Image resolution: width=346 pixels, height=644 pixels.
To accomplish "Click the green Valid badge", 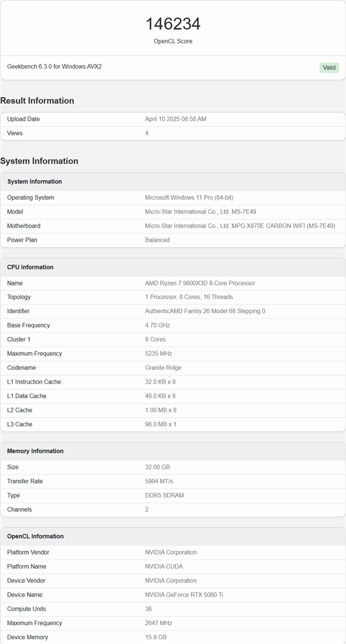I will pos(329,67).
